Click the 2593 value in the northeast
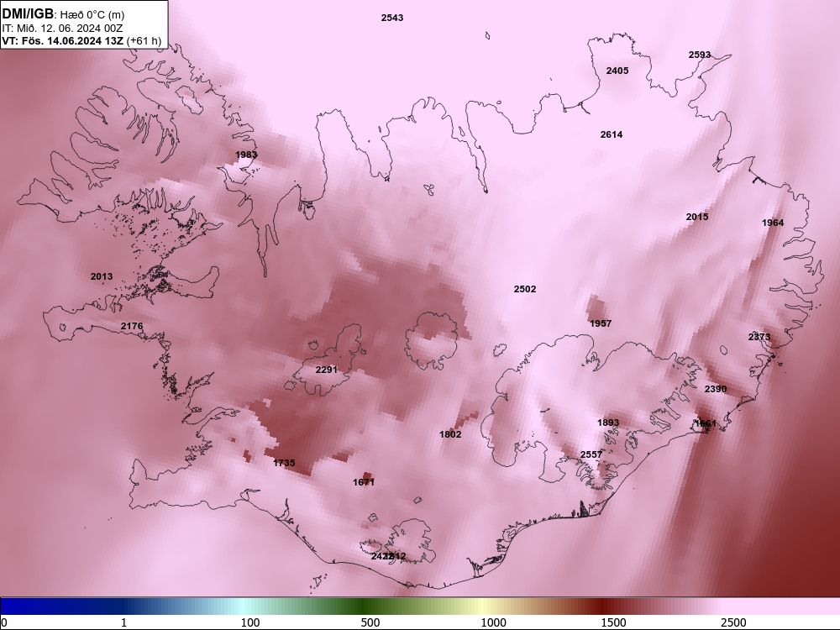The width and height of the screenshot is (840, 630). point(700,55)
